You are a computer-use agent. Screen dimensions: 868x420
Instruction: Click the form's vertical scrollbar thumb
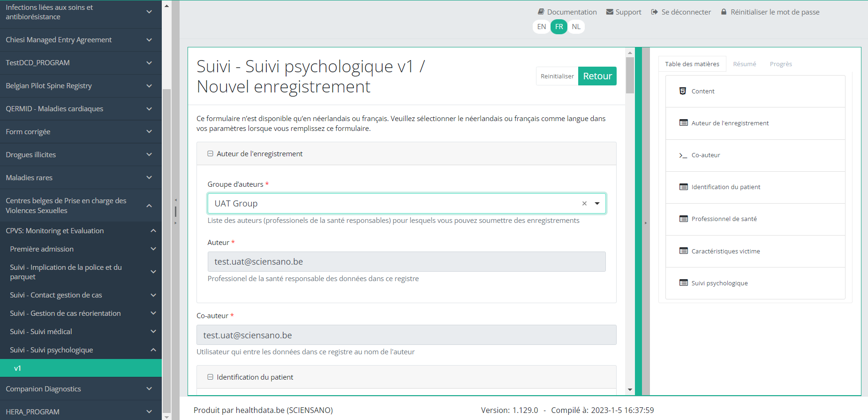tap(630, 75)
